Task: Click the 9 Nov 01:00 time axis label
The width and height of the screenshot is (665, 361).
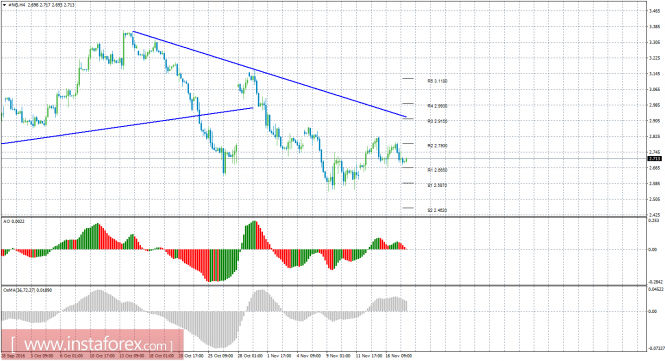Action: click(x=338, y=356)
